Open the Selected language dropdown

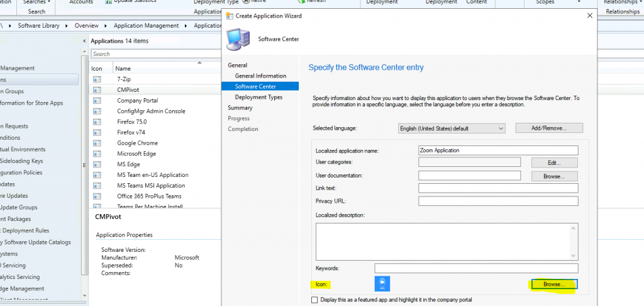[x=452, y=128]
